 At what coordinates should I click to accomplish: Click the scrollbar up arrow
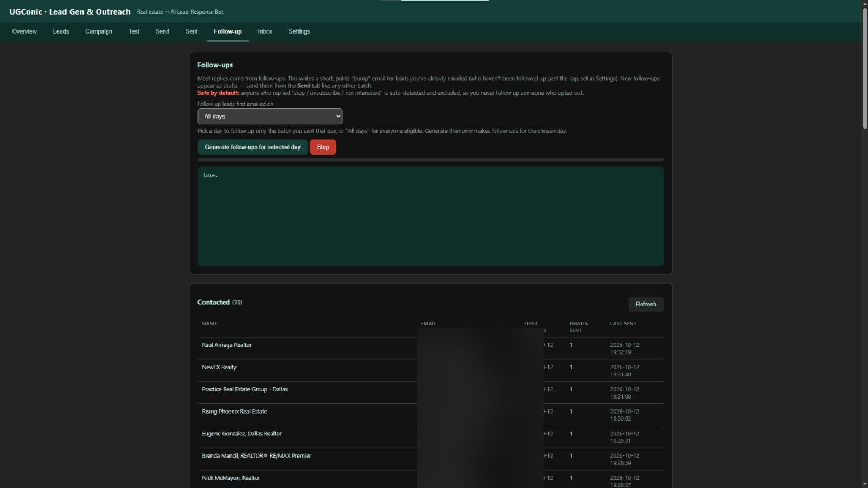[x=865, y=3]
